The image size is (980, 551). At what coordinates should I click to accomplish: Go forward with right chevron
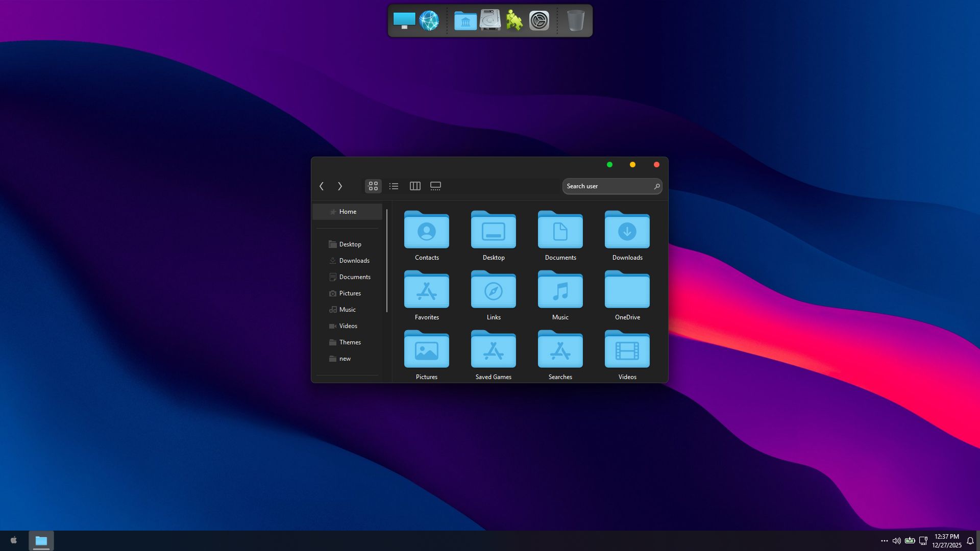click(x=340, y=186)
